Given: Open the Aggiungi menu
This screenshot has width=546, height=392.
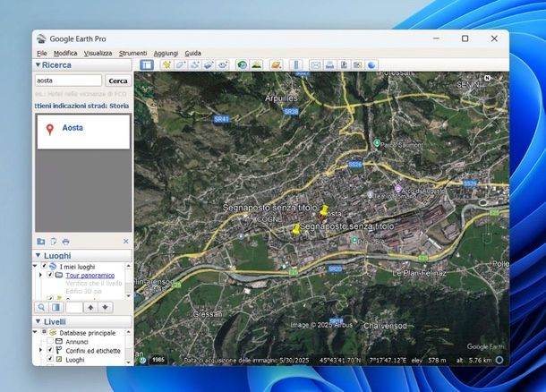Looking at the screenshot, I should point(166,53).
